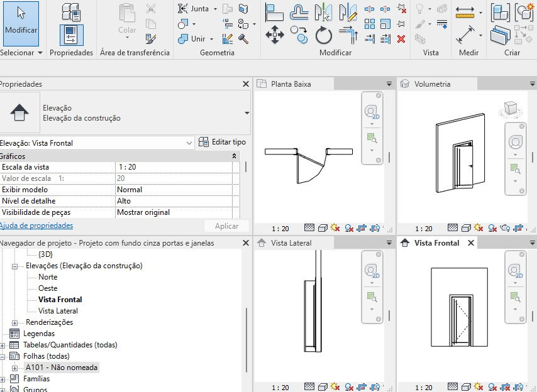This screenshot has height=392, width=537.
Task: Select the Move tool
Action: pos(275,35)
